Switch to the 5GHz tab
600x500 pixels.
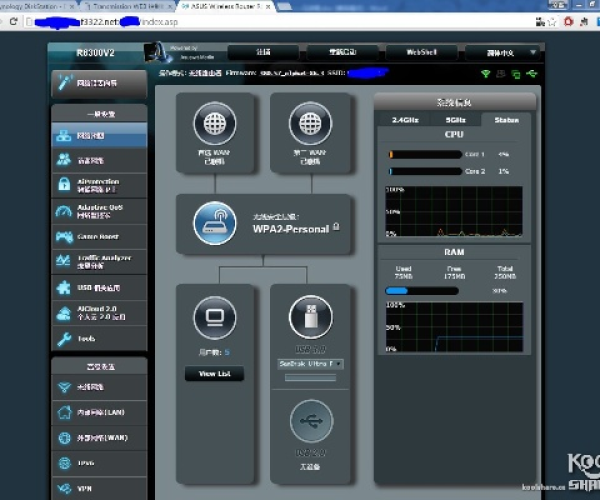(x=455, y=120)
